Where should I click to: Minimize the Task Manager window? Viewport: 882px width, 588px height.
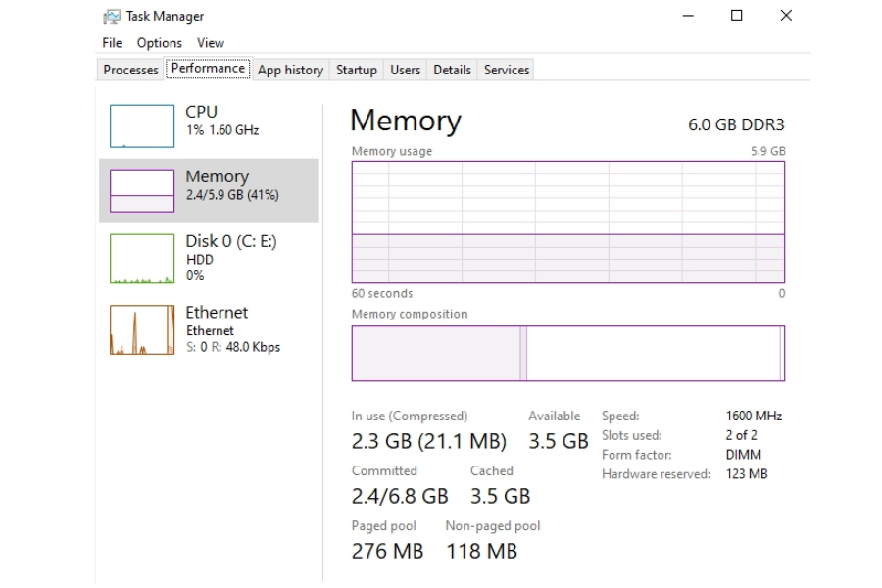pos(688,16)
